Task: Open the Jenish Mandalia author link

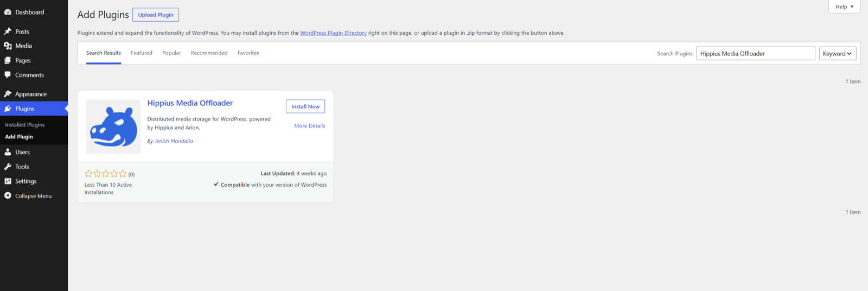Action: 174,141
